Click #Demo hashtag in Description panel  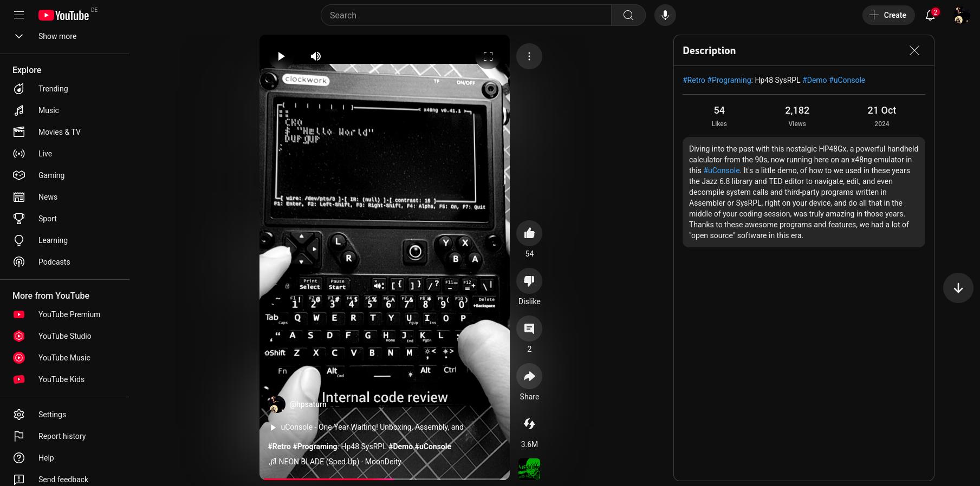click(815, 80)
